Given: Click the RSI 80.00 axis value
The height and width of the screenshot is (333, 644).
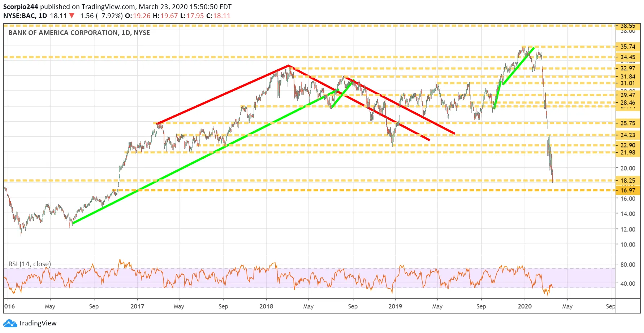Looking at the screenshot, I should point(628,264).
